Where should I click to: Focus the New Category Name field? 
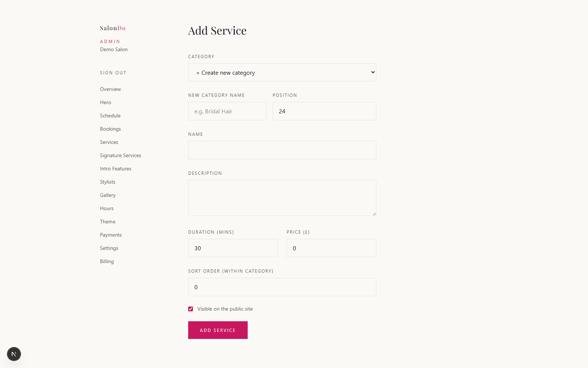pyautogui.click(x=227, y=111)
